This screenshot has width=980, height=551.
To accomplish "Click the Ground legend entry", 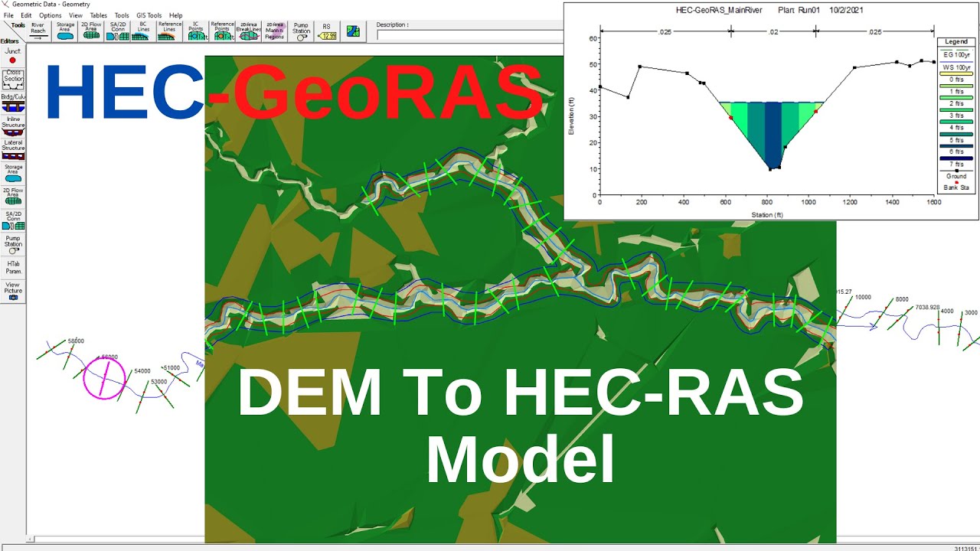I will pyautogui.click(x=956, y=176).
